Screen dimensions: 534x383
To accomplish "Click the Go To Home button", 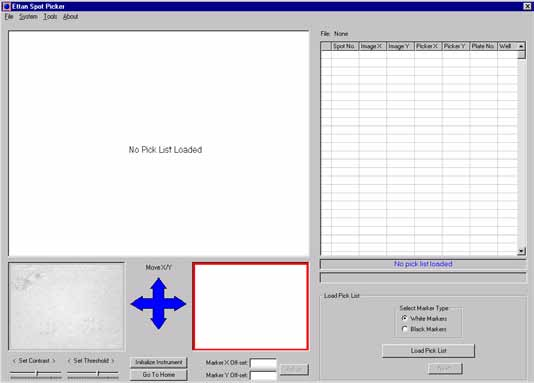I will click(x=159, y=374).
